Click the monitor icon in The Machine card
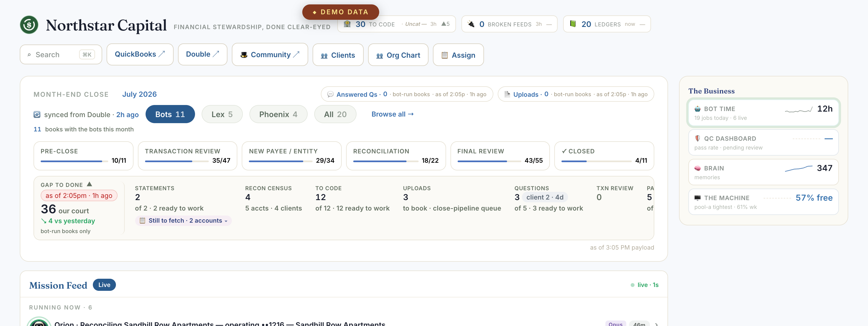 click(x=697, y=198)
